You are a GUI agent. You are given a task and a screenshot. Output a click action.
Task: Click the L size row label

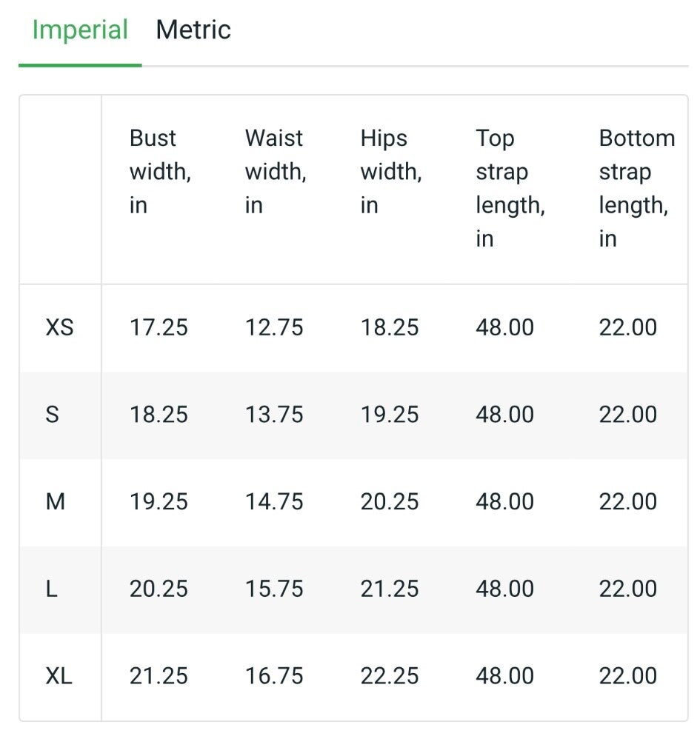tap(51, 589)
